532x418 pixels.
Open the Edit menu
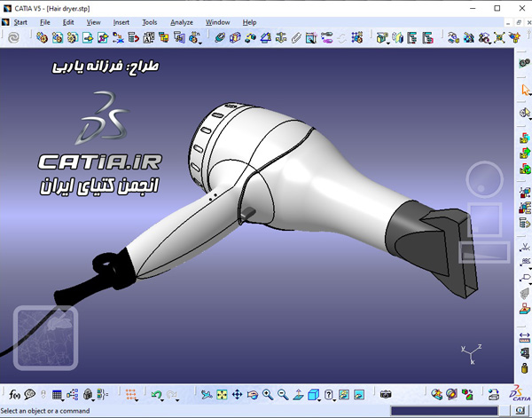(68, 22)
